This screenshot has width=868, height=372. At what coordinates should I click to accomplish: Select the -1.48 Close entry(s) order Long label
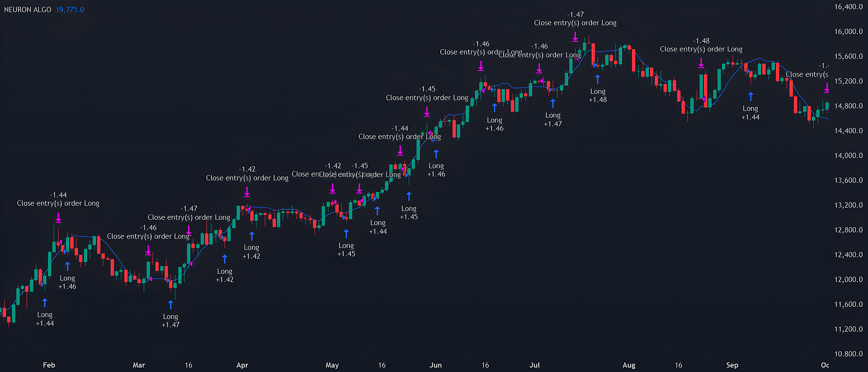tap(701, 45)
